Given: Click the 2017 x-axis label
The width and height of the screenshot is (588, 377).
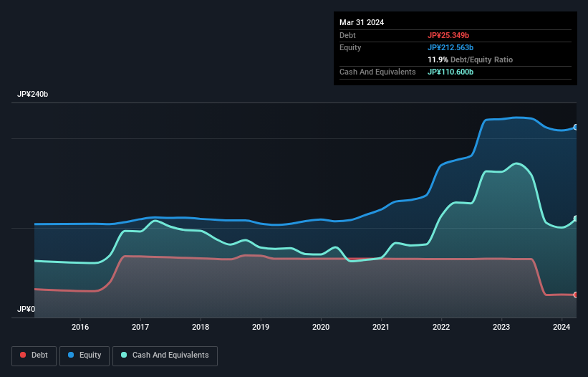Looking at the screenshot, I should coord(140,327).
